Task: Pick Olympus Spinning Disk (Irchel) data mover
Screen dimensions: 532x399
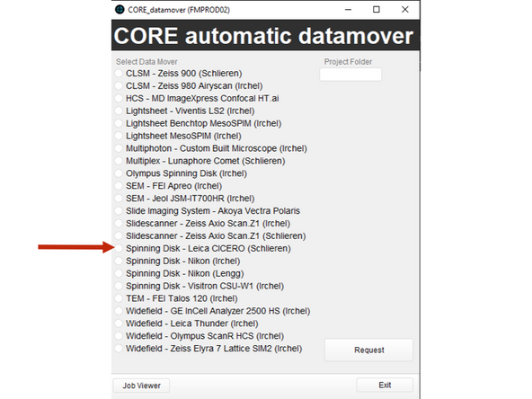Action: 119,173
